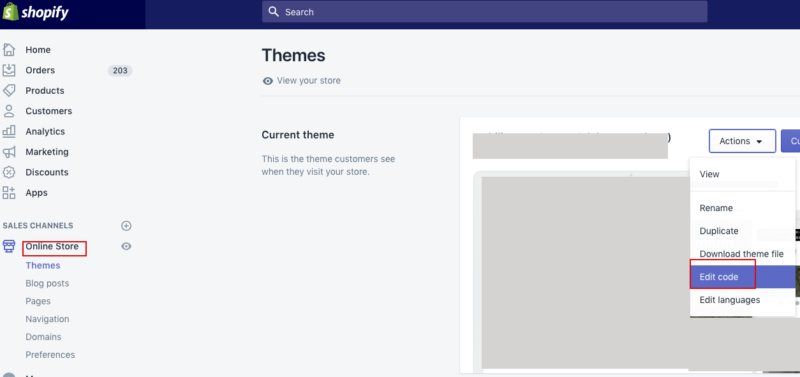This screenshot has height=377, width=800.
Task: Open Navigation under Online Store
Action: pos(47,319)
